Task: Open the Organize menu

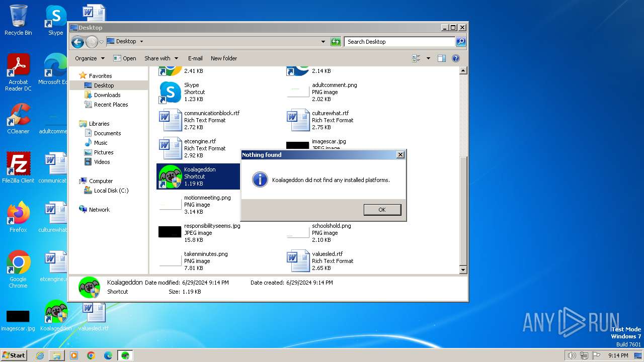Action: [x=90, y=58]
